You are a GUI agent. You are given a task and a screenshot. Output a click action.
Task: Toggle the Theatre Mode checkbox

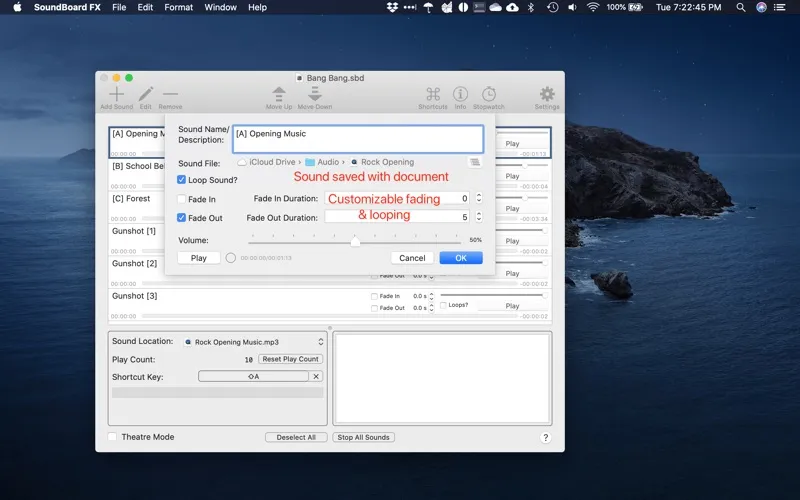click(x=112, y=437)
